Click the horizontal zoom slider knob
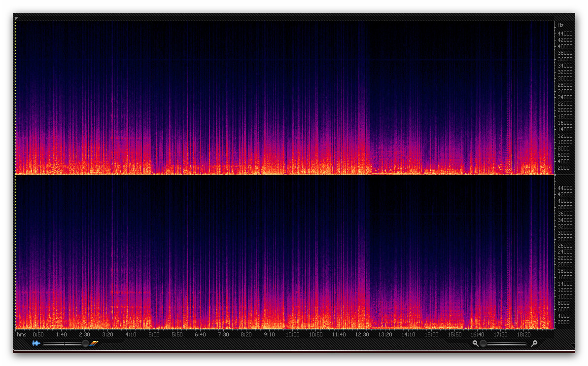Image resolution: width=588 pixels, height=366 pixels. 484,343
